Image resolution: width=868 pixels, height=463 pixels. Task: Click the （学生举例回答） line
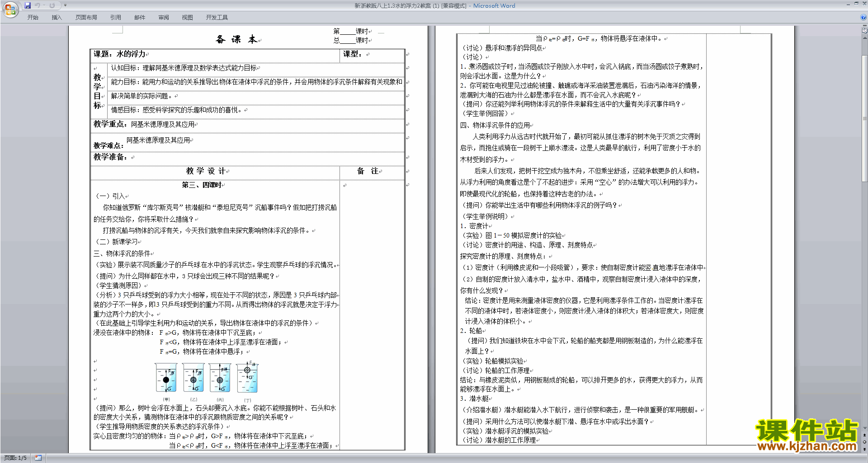[x=484, y=114]
